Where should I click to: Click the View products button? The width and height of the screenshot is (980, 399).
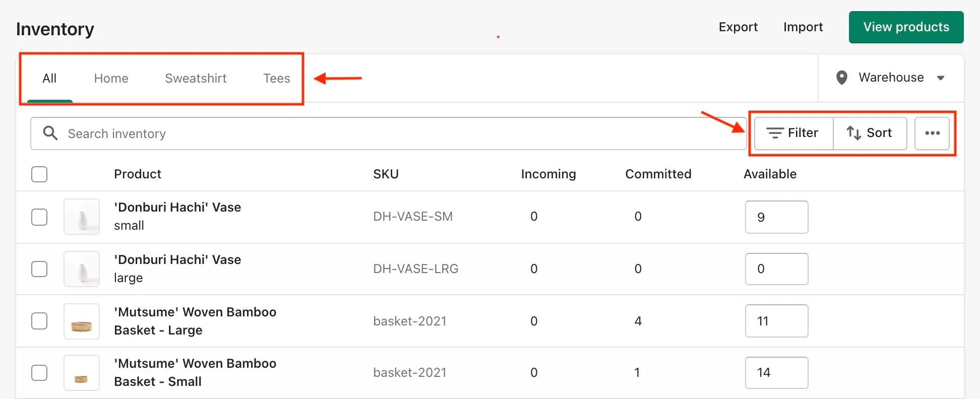(906, 27)
